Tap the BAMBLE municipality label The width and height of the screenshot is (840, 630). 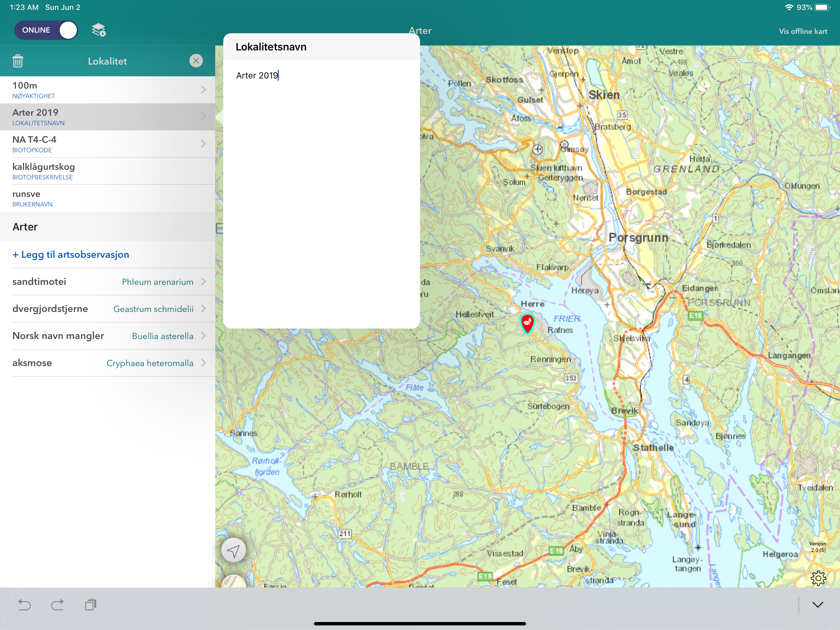pyautogui.click(x=409, y=466)
